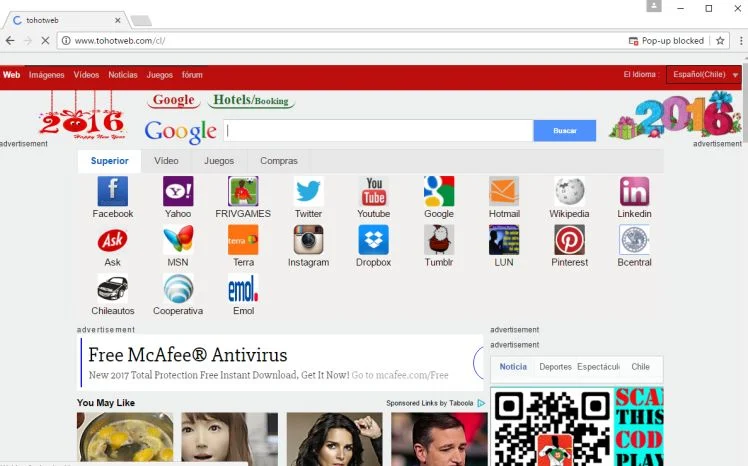The height and width of the screenshot is (466, 748).
Task: Open the Ask shortcut icon
Action: [113, 240]
